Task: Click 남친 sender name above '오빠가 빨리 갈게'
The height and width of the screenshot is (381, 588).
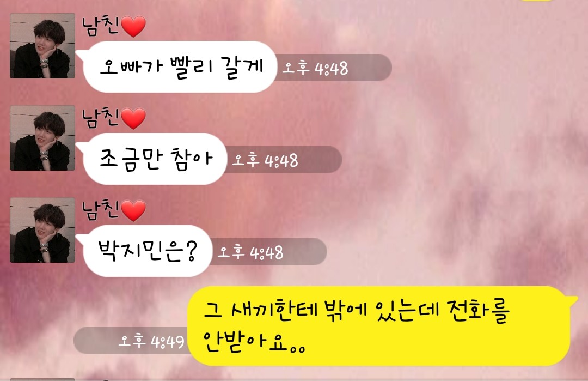Action: click(101, 26)
